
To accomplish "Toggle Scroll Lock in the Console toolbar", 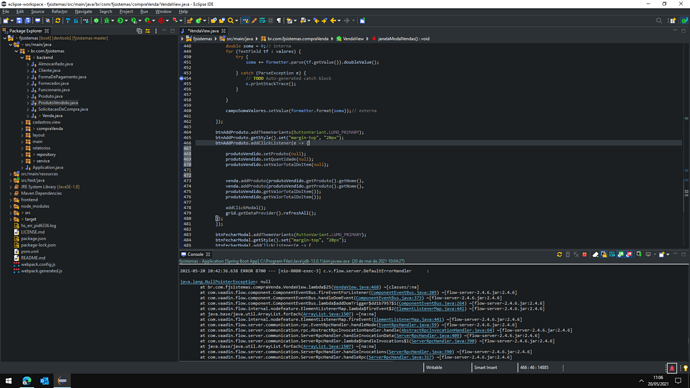I will [x=604, y=254].
